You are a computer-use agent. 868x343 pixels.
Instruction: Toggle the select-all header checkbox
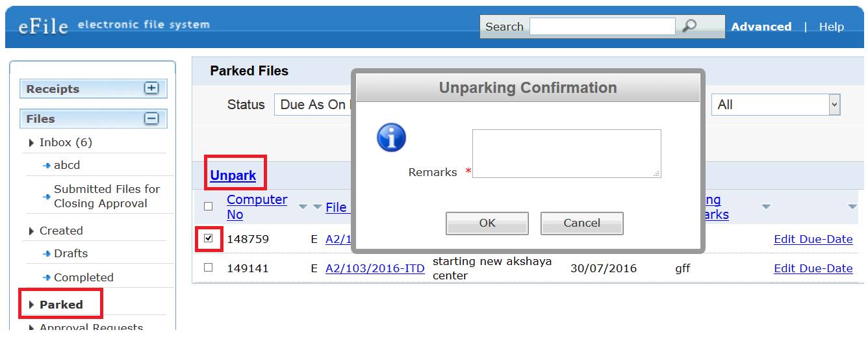tap(208, 207)
